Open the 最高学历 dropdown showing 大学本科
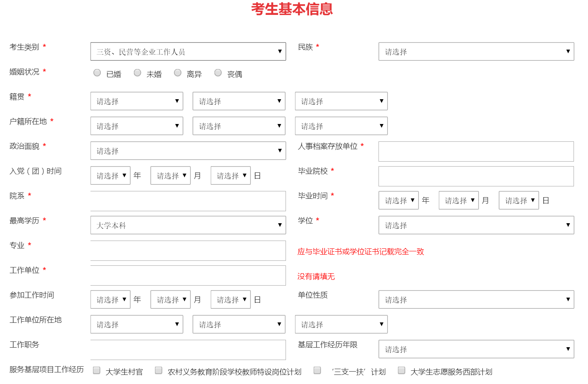Image resolution: width=588 pixels, height=384 pixels. click(188, 225)
